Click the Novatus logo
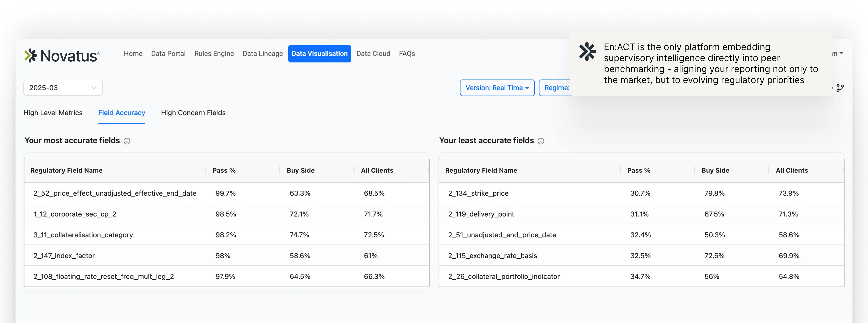This screenshot has height=323, width=868. pos(62,56)
